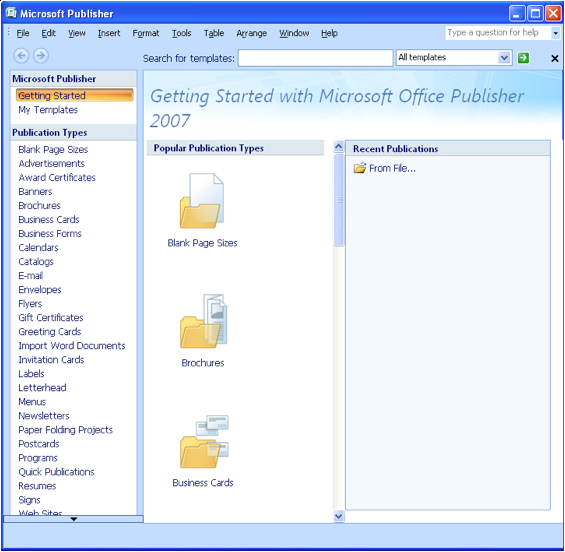Select Award Certificates publication type
This screenshot has height=552, width=565.
pyautogui.click(x=57, y=177)
